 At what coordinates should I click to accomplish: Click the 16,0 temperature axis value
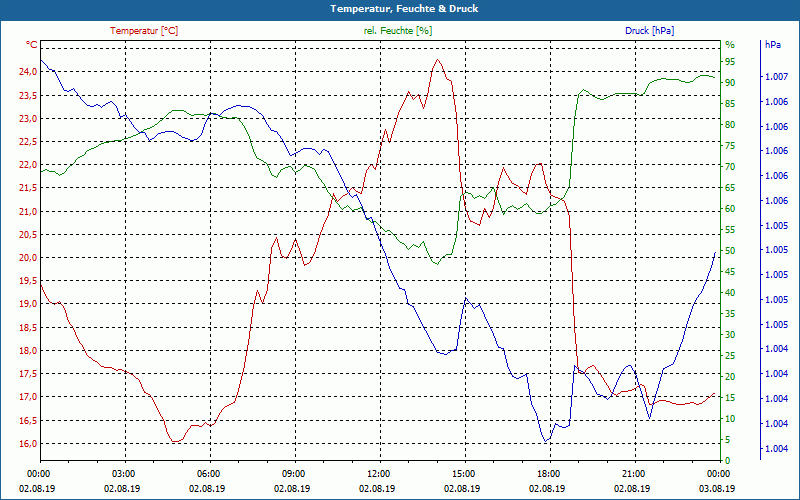point(28,443)
